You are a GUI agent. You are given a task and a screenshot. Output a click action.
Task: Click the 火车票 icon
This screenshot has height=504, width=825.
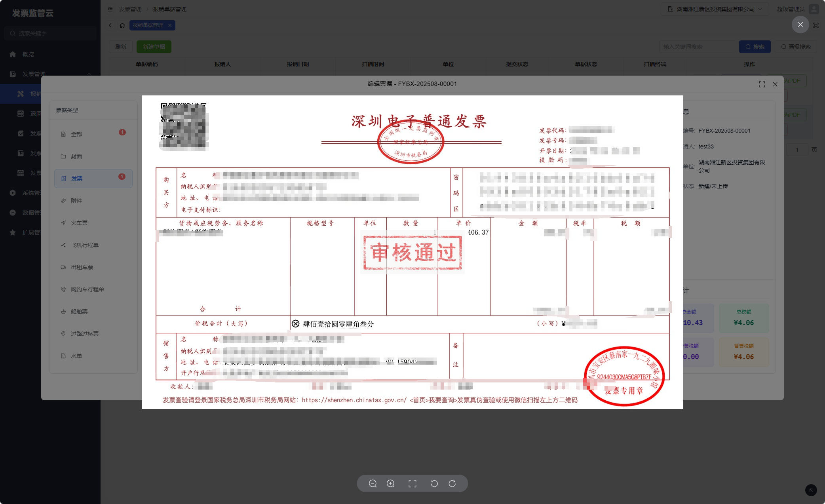63,223
